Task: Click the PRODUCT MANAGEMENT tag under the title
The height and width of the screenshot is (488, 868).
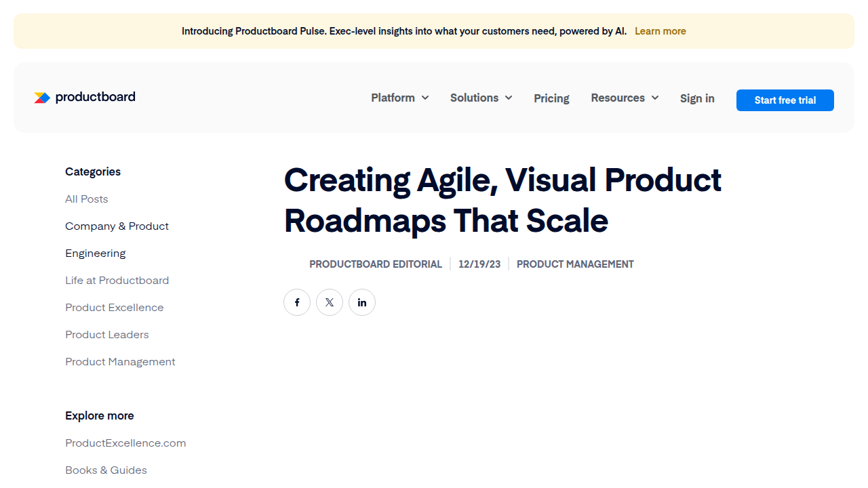Action: click(575, 264)
